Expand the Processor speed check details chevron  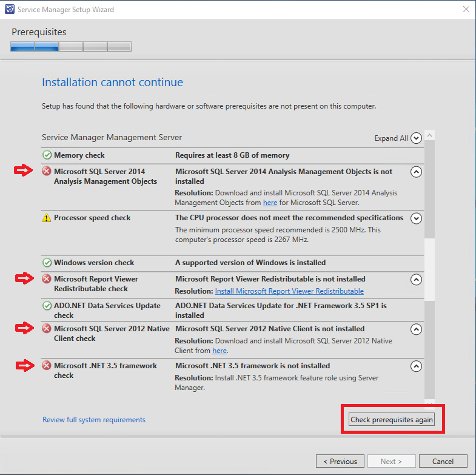click(x=416, y=218)
